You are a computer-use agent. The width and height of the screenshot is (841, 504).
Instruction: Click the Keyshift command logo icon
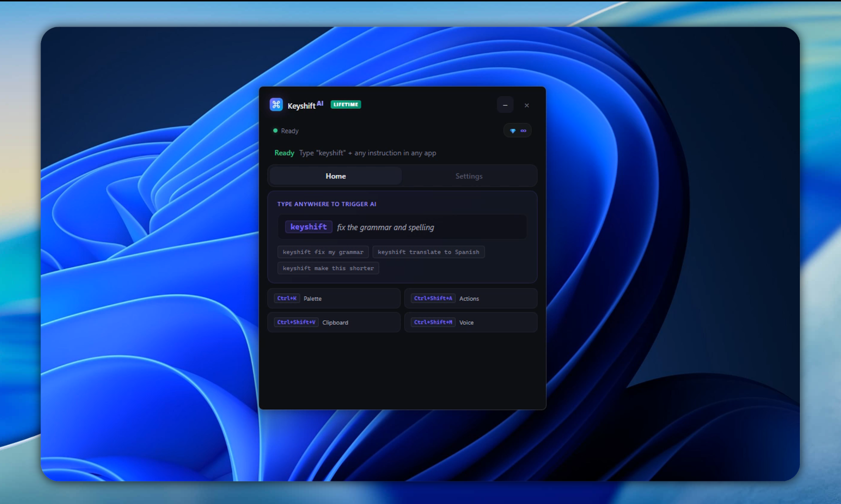click(x=276, y=104)
